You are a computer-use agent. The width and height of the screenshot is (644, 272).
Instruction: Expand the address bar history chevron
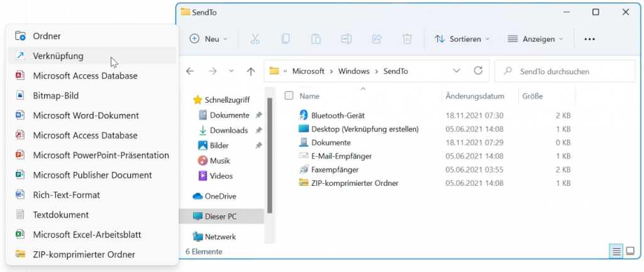click(x=457, y=71)
